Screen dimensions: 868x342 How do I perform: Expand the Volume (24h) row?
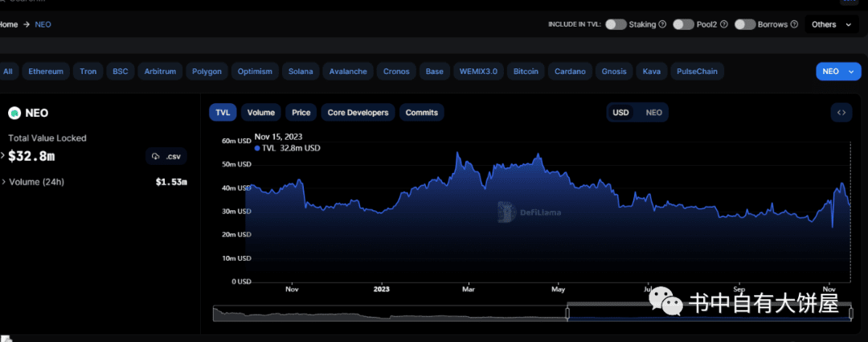click(x=4, y=182)
